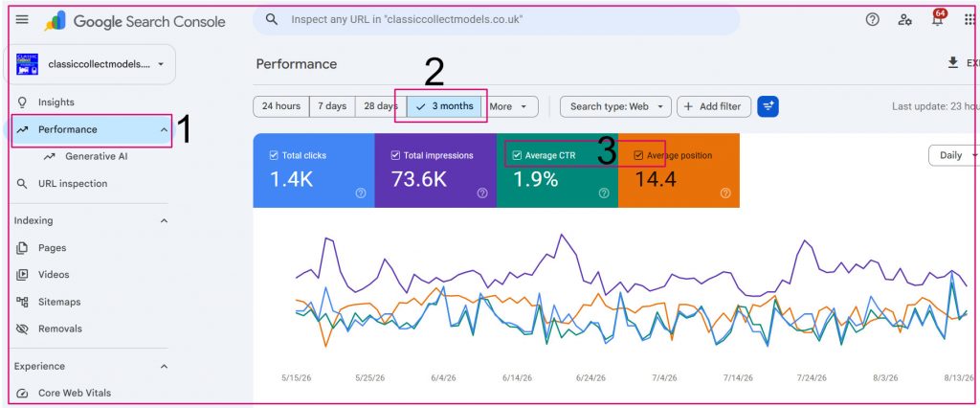This screenshot has height=408, width=980.
Task: Open the notifications bell with 64 badge
Action: 938,19
